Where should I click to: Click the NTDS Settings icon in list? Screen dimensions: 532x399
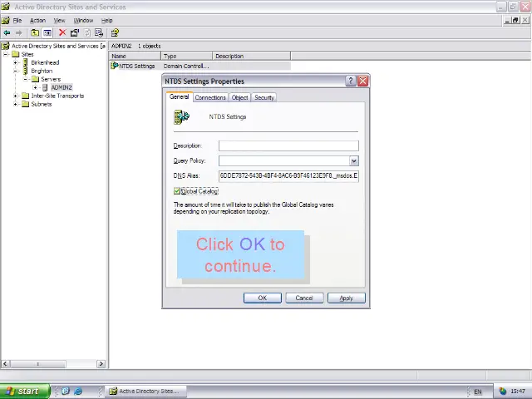[115, 66]
